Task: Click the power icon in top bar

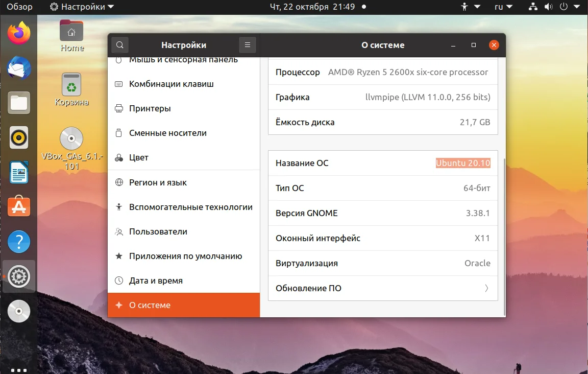Action: tap(563, 7)
